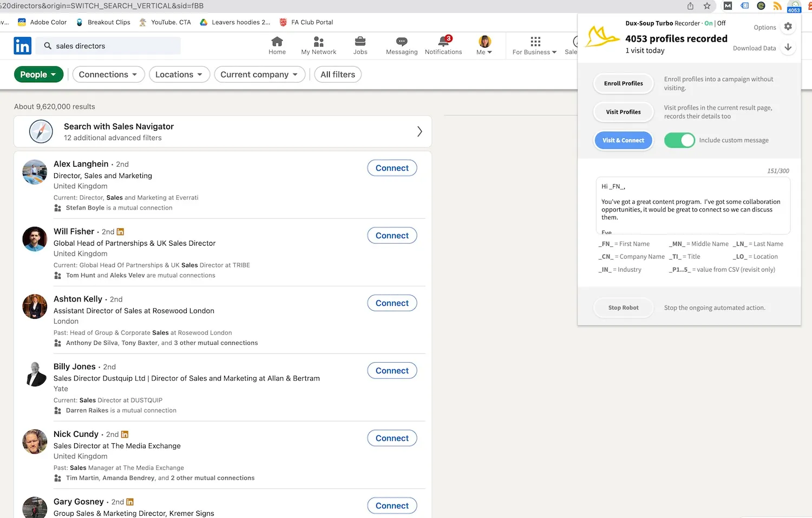Click the blue tag extension icon
Screen dimensions: 812x518
coord(745,6)
